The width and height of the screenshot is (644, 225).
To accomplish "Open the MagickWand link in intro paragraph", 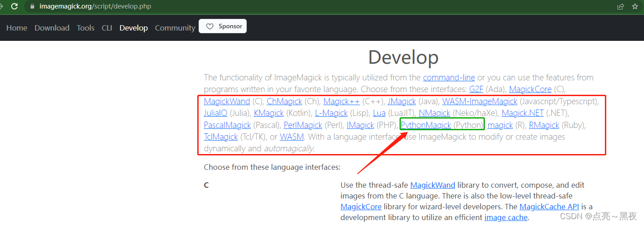I will [x=227, y=101].
